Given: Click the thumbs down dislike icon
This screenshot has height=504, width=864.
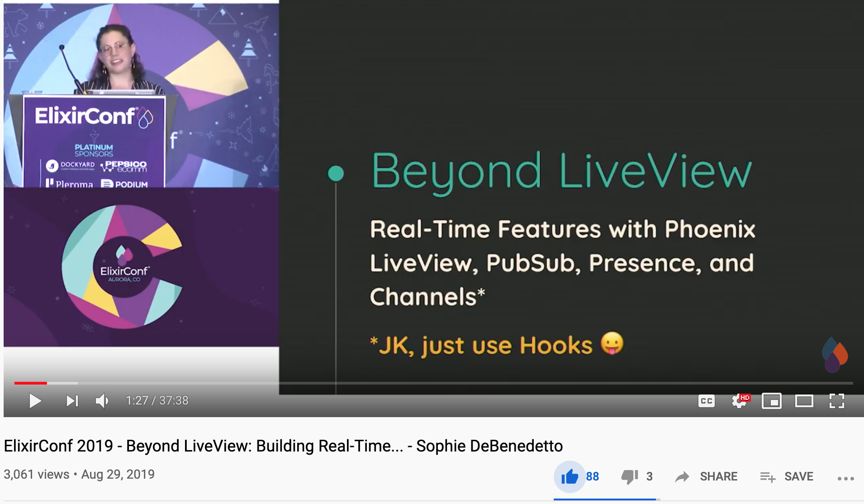Looking at the screenshot, I should click(630, 476).
